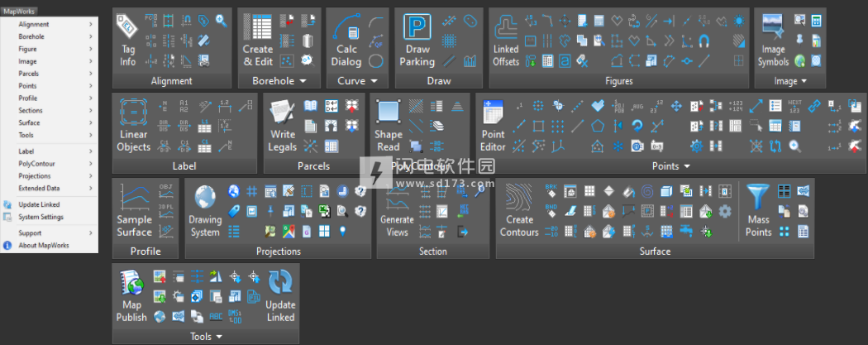This screenshot has width=868, height=345.
Task: Click the NEXT 123 point numbering icon
Action: click(794, 106)
